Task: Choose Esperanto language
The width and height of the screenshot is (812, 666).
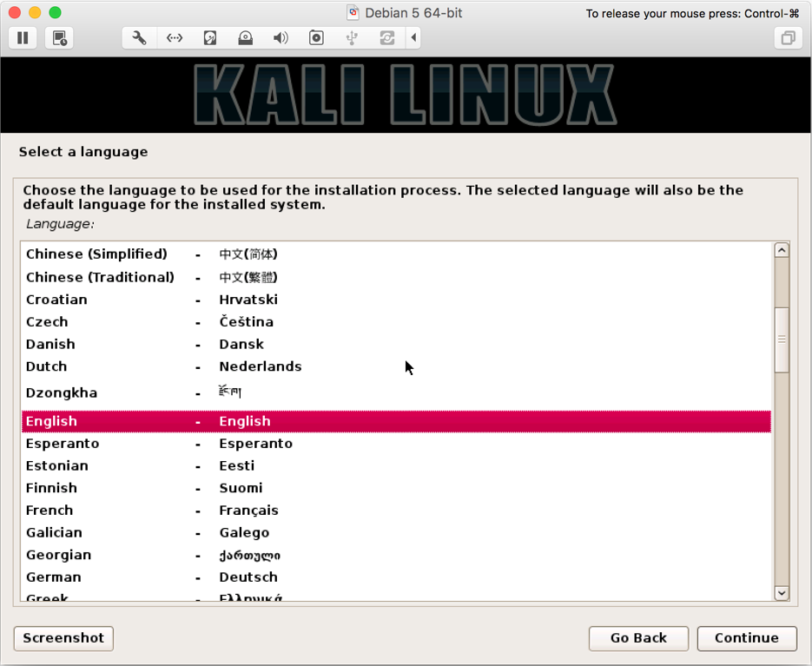Action: click(396, 444)
